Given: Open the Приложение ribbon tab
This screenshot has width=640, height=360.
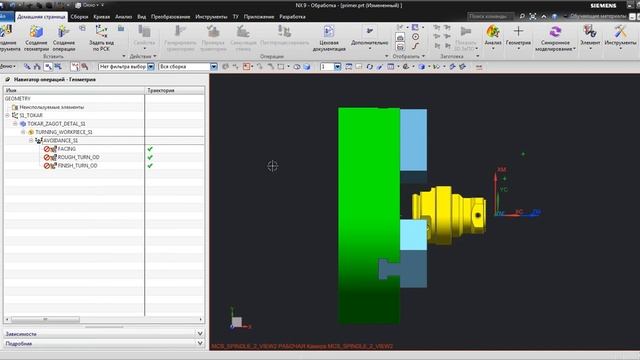Looking at the screenshot, I should click(x=259, y=17).
